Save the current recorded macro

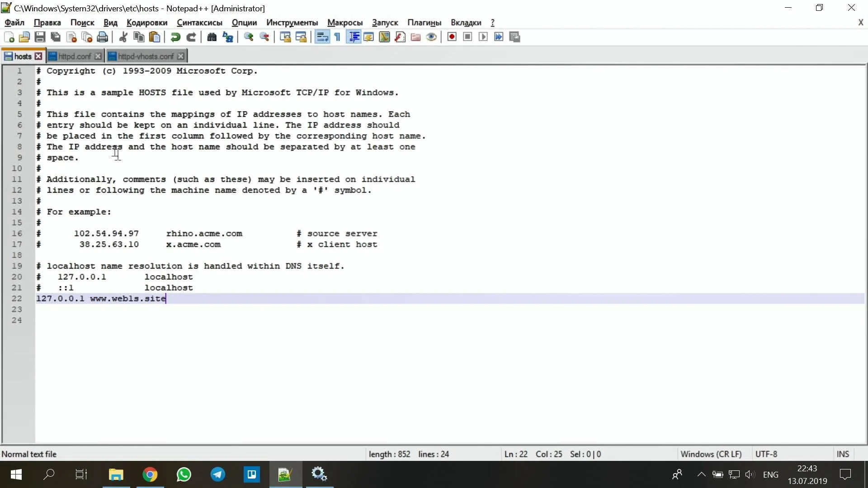tap(514, 37)
